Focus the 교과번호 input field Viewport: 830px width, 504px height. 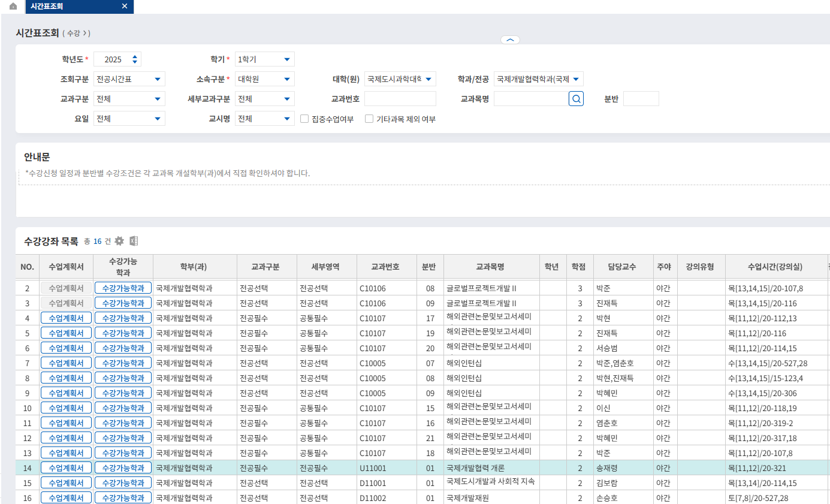click(x=400, y=99)
